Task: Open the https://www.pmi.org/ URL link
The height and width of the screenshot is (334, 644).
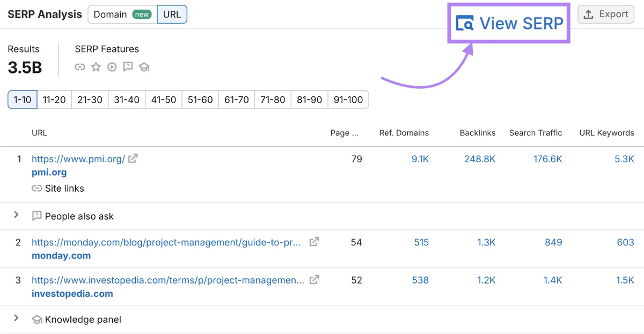Action: 78,159
